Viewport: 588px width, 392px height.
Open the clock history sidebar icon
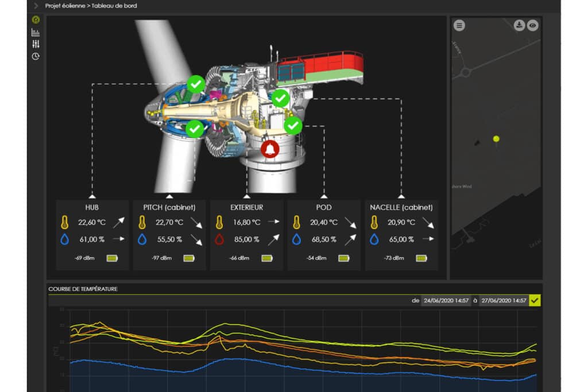[x=36, y=56]
